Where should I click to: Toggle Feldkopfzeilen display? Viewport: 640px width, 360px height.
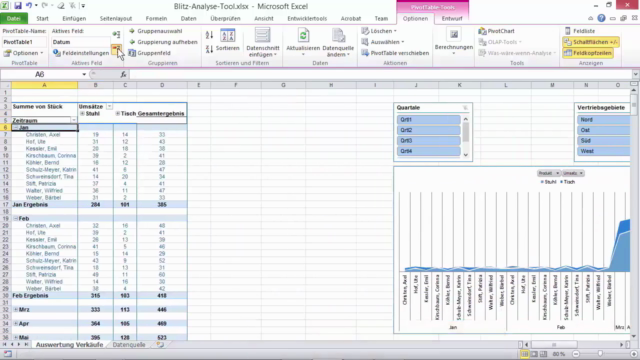coord(587,53)
